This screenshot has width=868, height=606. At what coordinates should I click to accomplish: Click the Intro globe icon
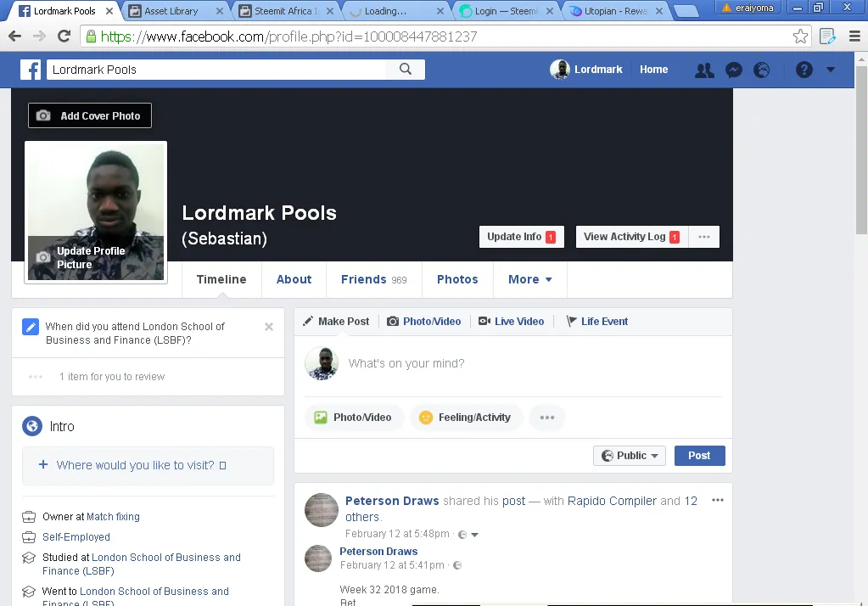point(32,426)
